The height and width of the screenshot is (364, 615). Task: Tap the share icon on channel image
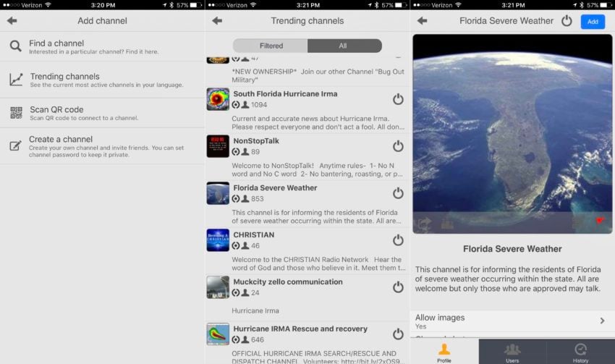point(425,223)
